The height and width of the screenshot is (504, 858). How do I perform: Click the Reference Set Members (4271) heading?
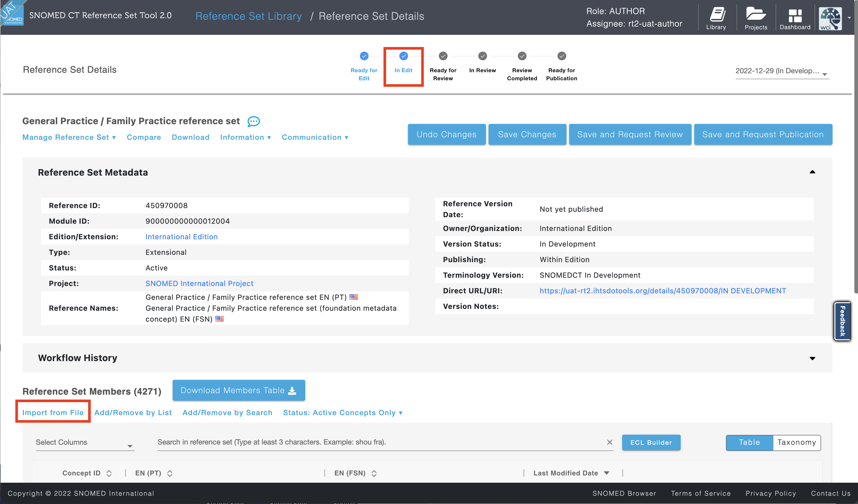(x=92, y=391)
